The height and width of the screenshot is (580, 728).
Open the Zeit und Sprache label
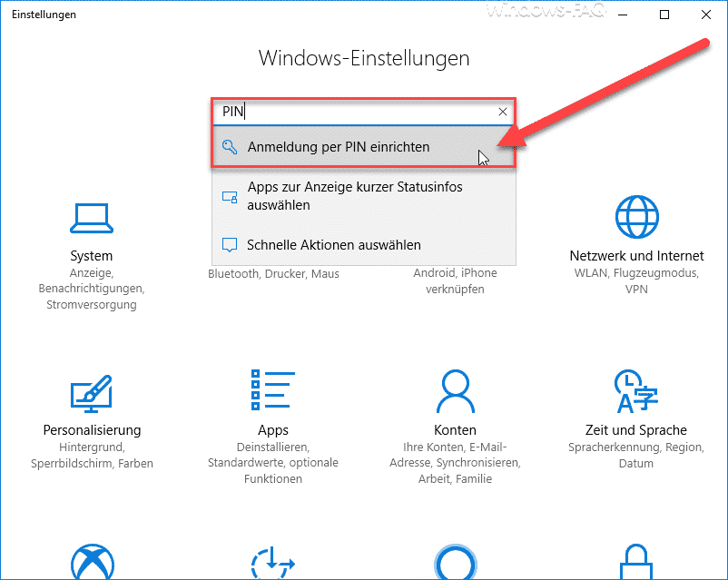click(x=636, y=430)
